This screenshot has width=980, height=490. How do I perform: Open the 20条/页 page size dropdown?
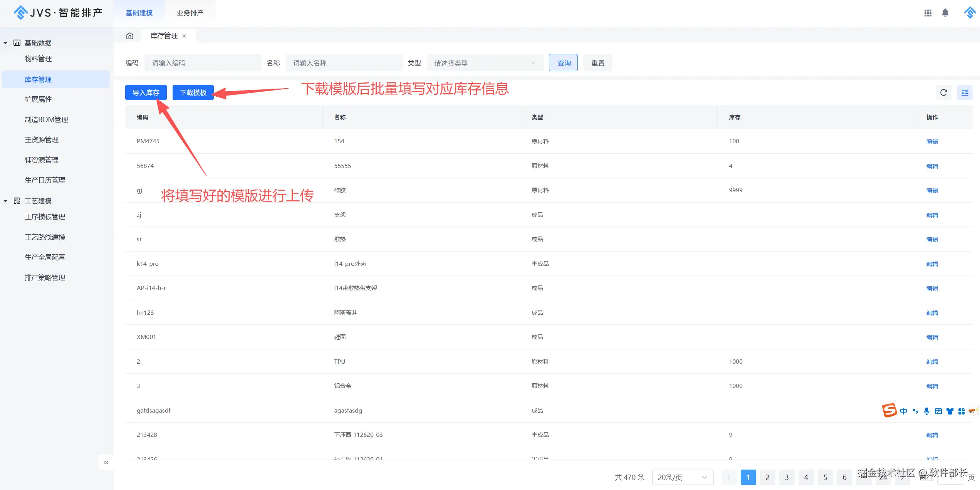coord(682,477)
